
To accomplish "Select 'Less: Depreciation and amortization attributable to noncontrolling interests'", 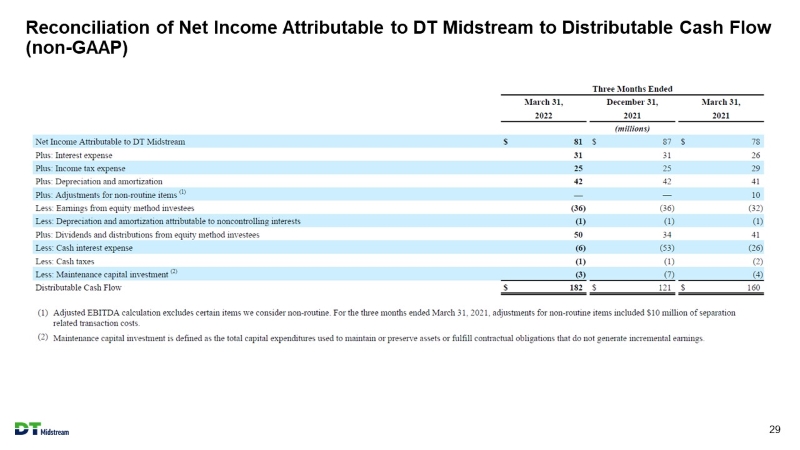I will tap(168, 221).
